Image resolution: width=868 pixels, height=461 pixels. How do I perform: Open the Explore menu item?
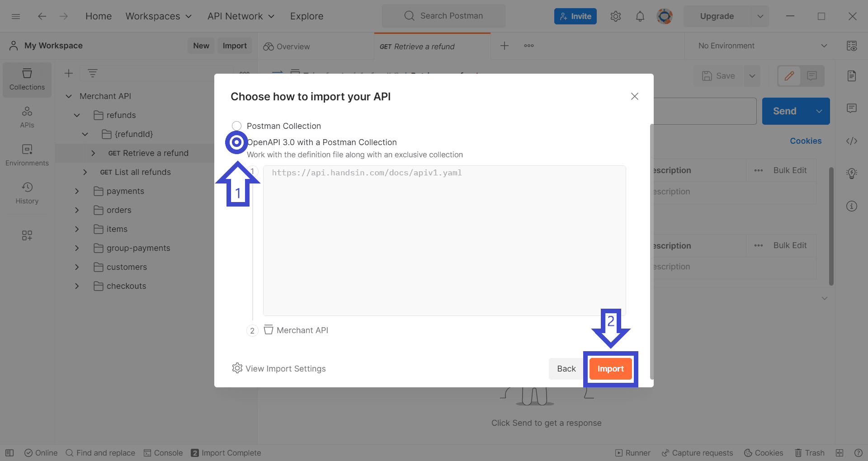tap(307, 16)
